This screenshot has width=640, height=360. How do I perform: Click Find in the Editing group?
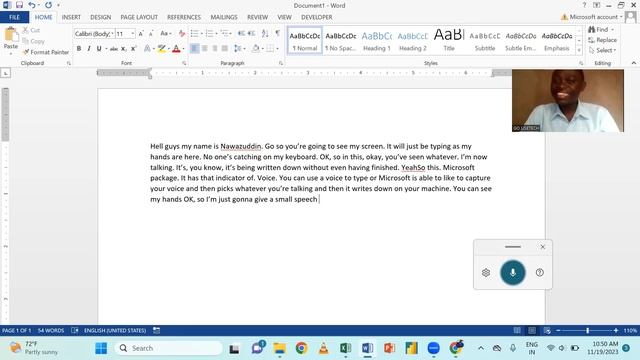(x=601, y=30)
